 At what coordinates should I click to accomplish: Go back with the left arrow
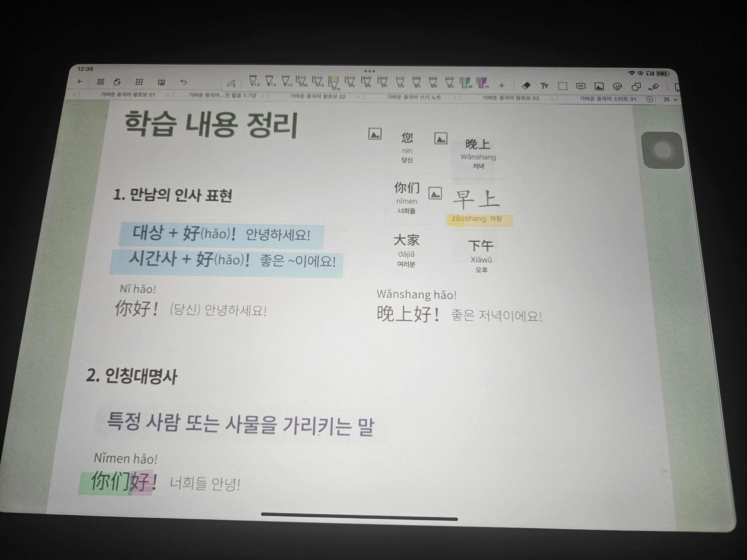[80, 81]
